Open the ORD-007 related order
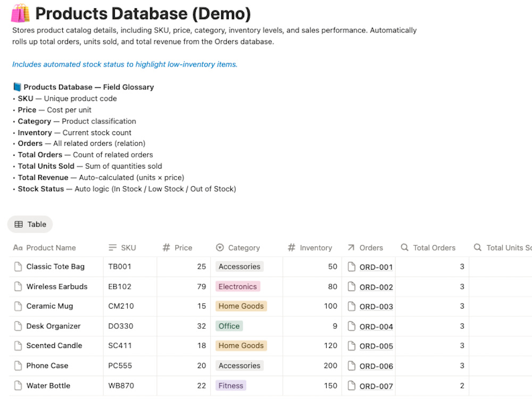 pyautogui.click(x=376, y=386)
